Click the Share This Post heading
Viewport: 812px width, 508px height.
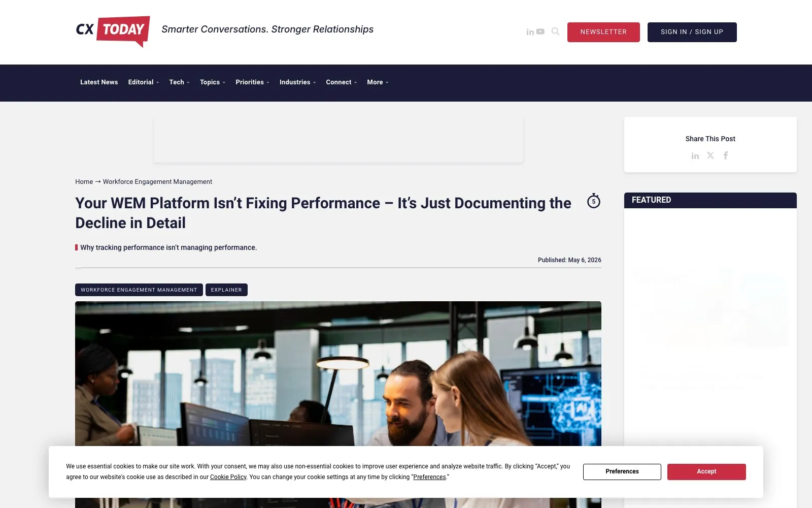710,139
